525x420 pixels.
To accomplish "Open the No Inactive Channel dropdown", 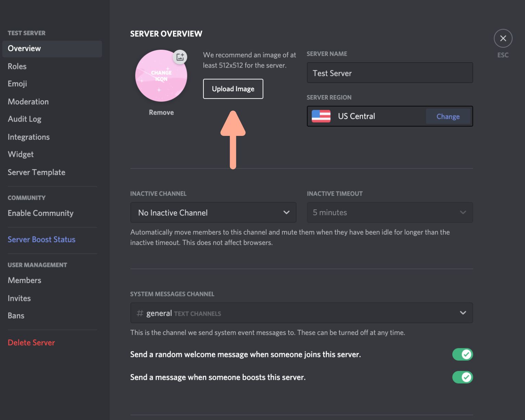I will pos(213,213).
